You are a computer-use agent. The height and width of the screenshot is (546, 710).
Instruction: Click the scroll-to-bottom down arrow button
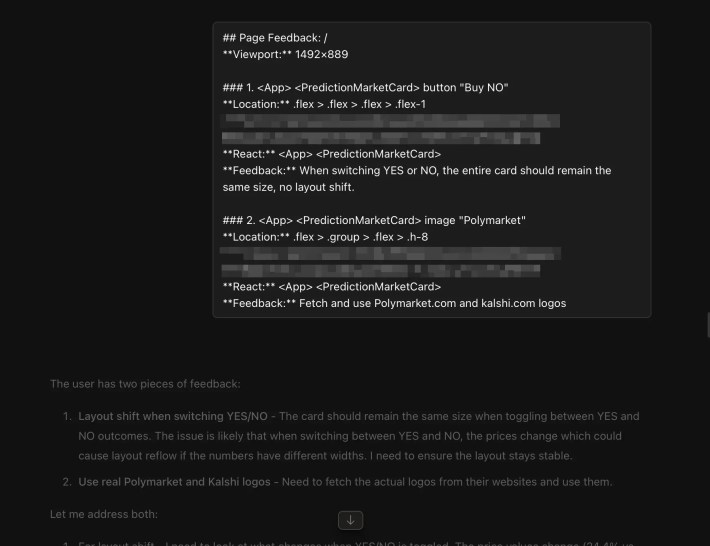[350, 520]
